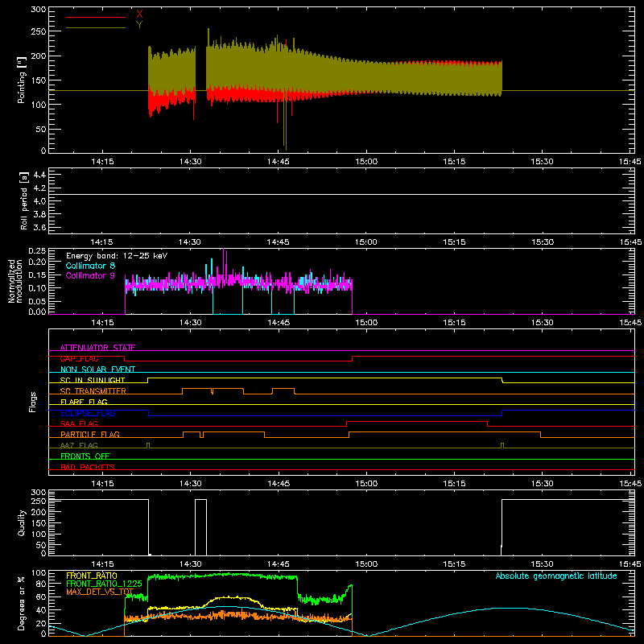Click the 15:15 tick under the Quality plot
The width and height of the screenshot is (644, 644).
click(x=454, y=564)
